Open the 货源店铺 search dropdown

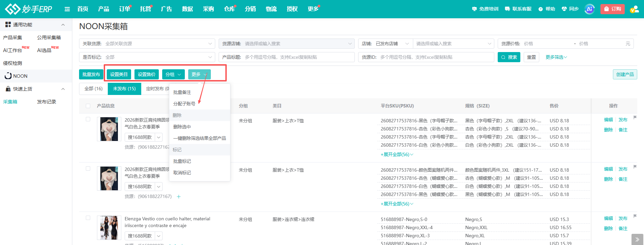coord(287,44)
